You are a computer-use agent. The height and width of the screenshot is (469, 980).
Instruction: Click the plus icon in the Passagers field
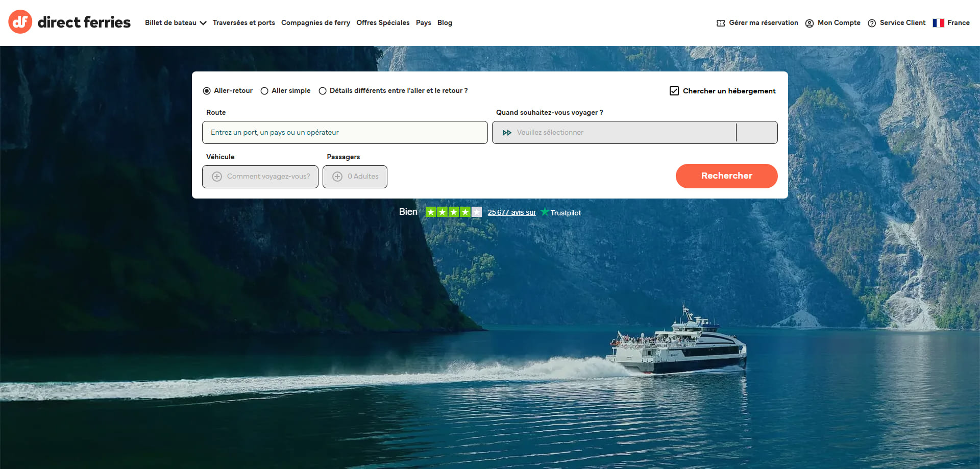(x=337, y=177)
